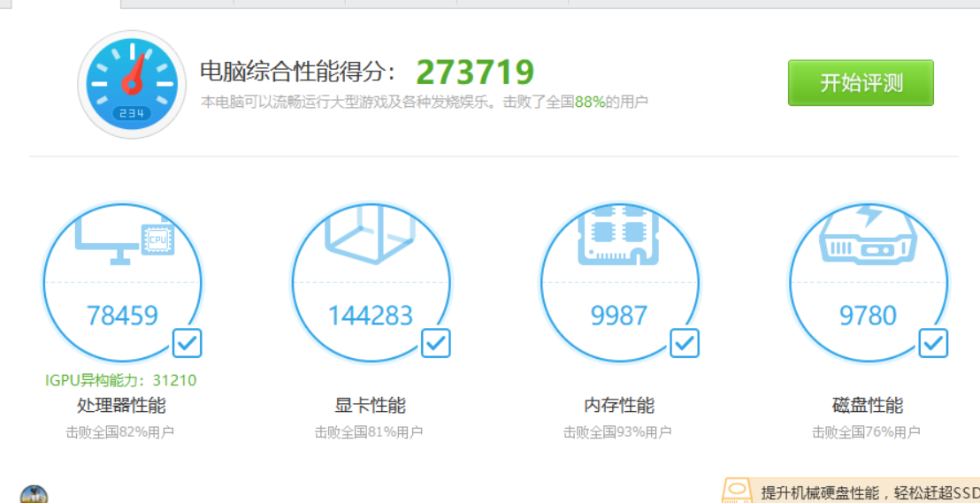Click the user avatar in the bottom corner
Screen dimensions: 980x503
(34, 495)
